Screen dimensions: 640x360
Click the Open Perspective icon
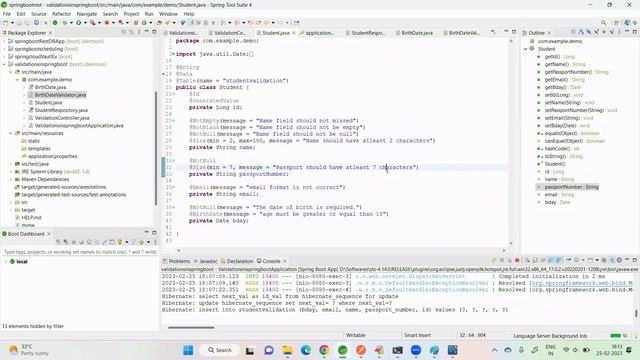(617, 23)
